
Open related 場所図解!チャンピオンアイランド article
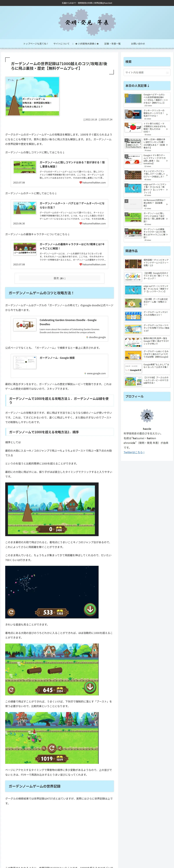[147, 264]
